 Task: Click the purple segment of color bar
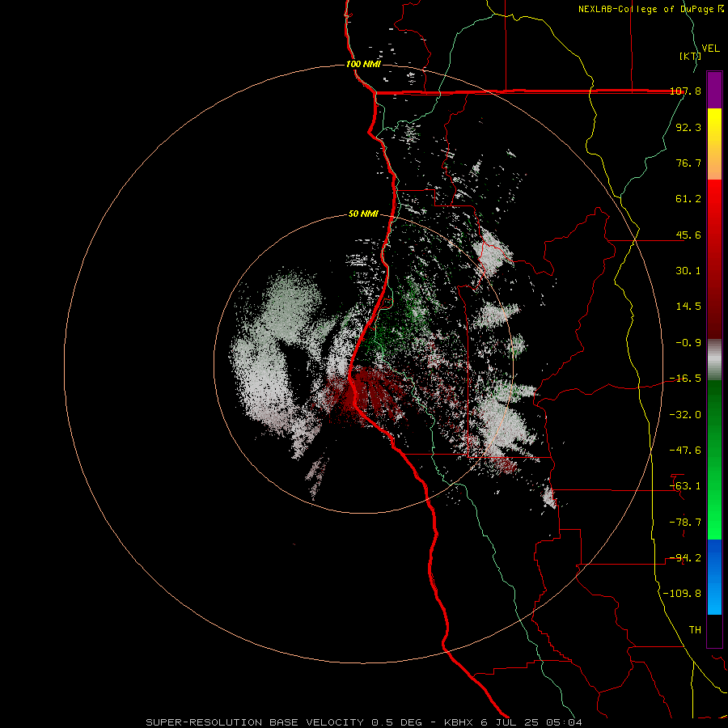pos(714,90)
